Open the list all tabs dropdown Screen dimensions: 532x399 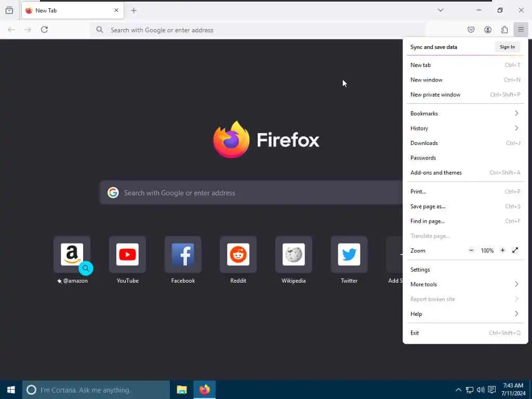coord(441,10)
